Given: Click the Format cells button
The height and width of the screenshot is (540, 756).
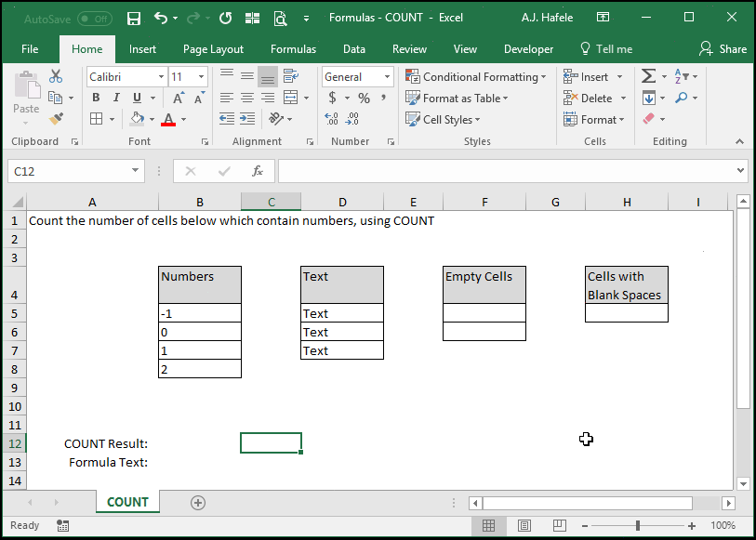Looking at the screenshot, I should pyautogui.click(x=593, y=120).
